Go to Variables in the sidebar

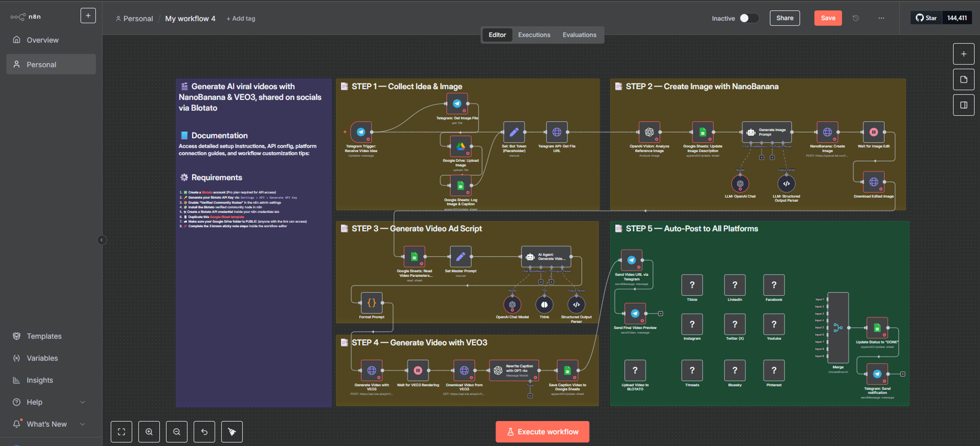(x=51, y=358)
